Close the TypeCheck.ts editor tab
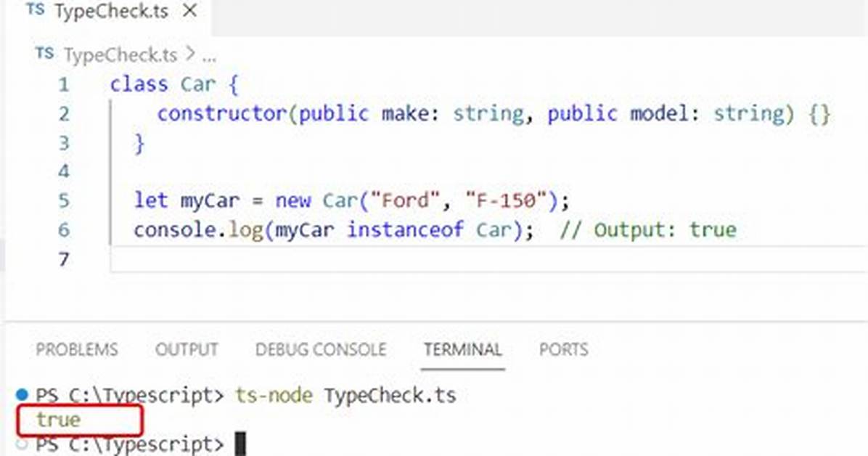The height and width of the screenshot is (456, 868). click(x=190, y=10)
